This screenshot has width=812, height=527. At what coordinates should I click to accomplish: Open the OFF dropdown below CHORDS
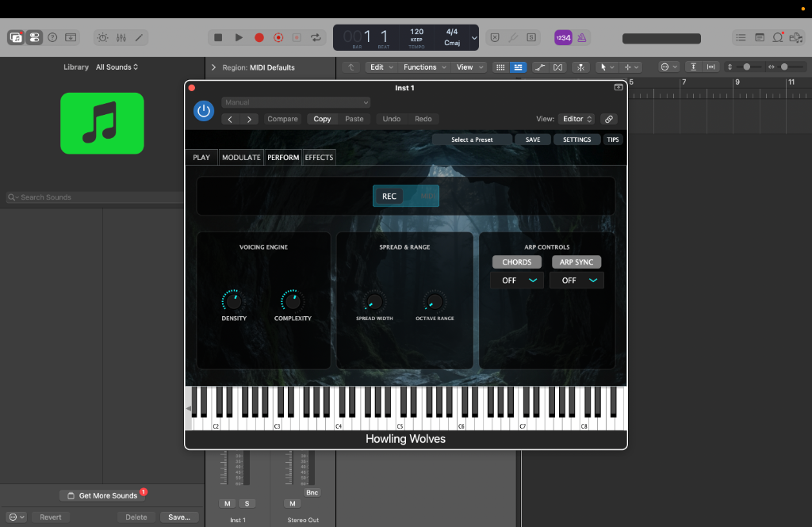click(x=517, y=280)
